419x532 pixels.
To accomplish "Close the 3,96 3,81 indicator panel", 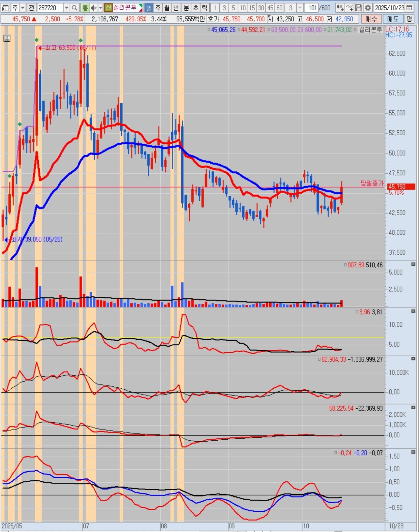I will coord(413,311).
